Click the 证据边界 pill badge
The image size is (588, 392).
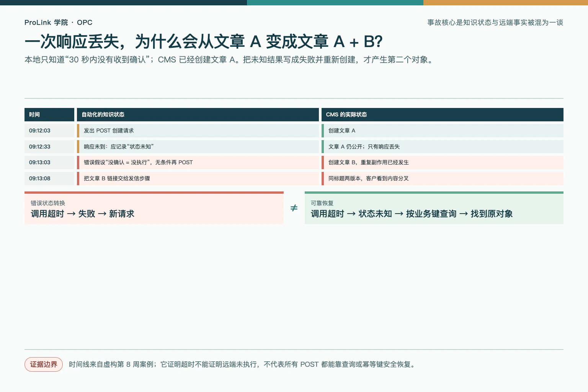(44, 364)
